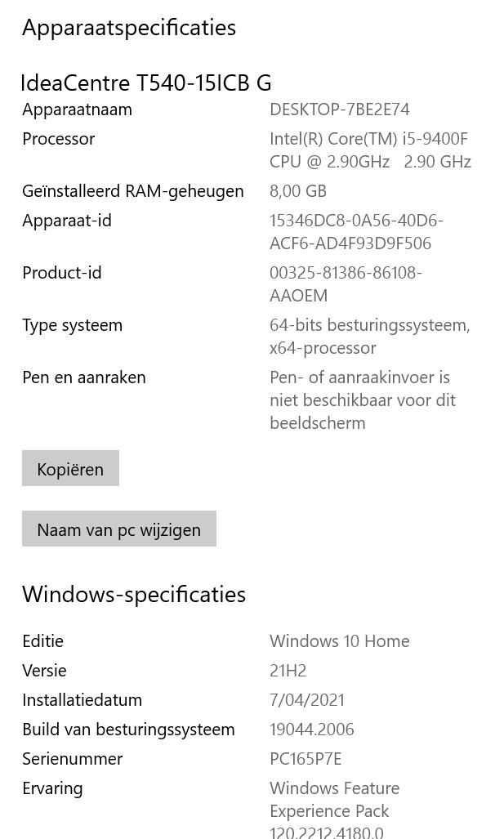Screen dimensions: 504x839
Task: Select the Intel Core i5-9400F processor value
Action: tap(369, 150)
